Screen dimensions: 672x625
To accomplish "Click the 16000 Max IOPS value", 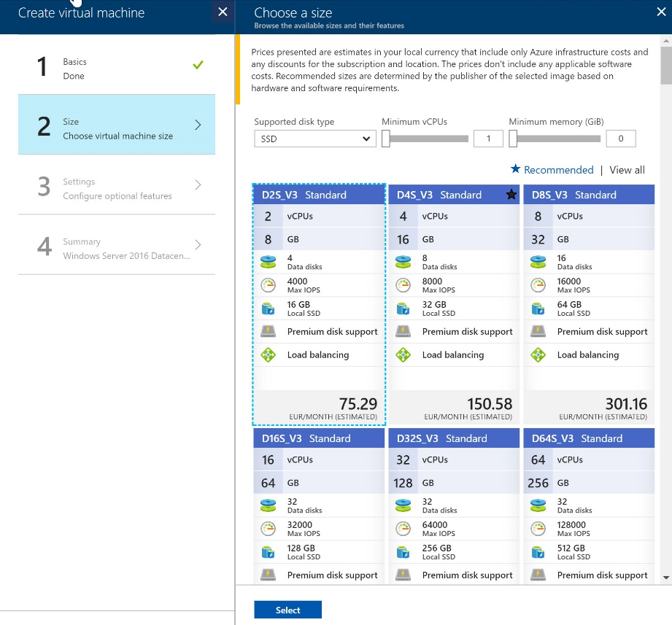I will point(568,282).
